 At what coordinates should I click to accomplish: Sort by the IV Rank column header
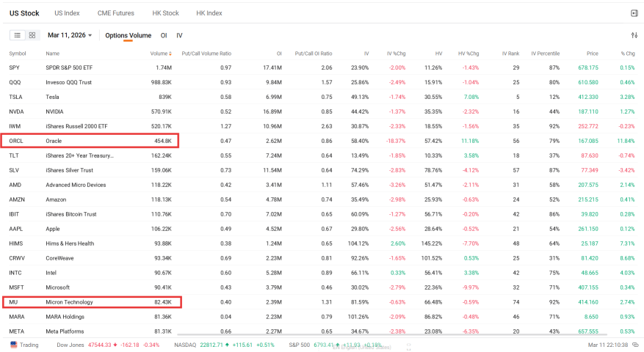click(x=510, y=54)
